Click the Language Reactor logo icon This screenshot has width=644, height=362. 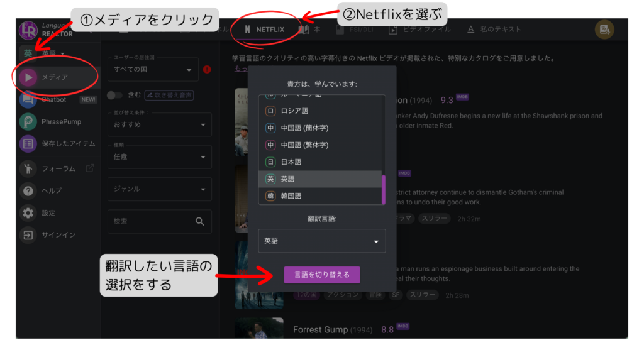[28, 30]
